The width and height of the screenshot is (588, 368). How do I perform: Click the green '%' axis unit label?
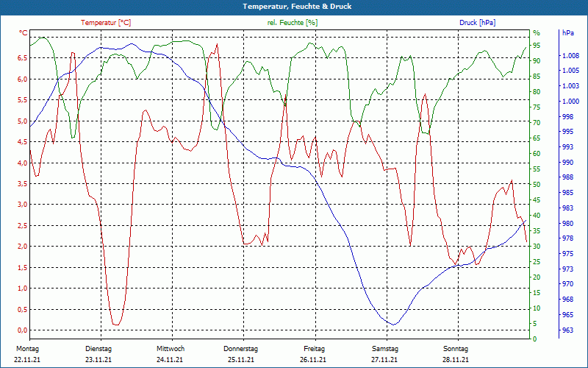[x=537, y=33]
